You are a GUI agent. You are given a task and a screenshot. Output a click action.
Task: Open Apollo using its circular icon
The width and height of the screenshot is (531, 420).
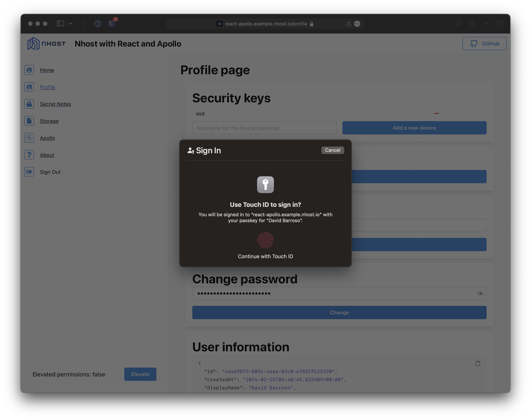[x=29, y=138]
